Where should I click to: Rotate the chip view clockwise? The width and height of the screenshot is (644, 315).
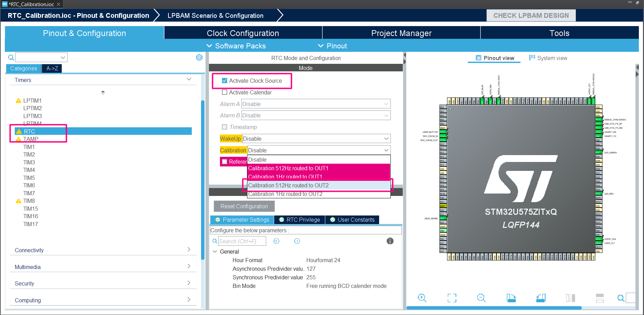pyautogui.click(x=511, y=298)
